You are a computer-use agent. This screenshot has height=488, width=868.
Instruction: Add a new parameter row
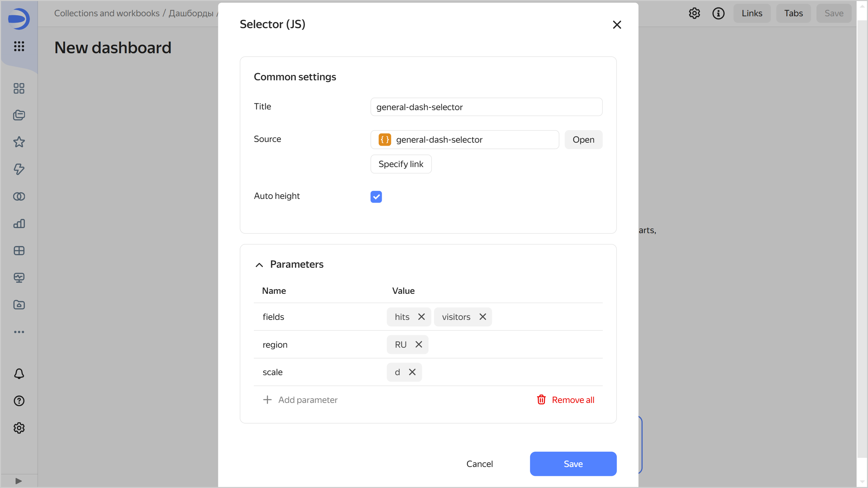coord(300,400)
